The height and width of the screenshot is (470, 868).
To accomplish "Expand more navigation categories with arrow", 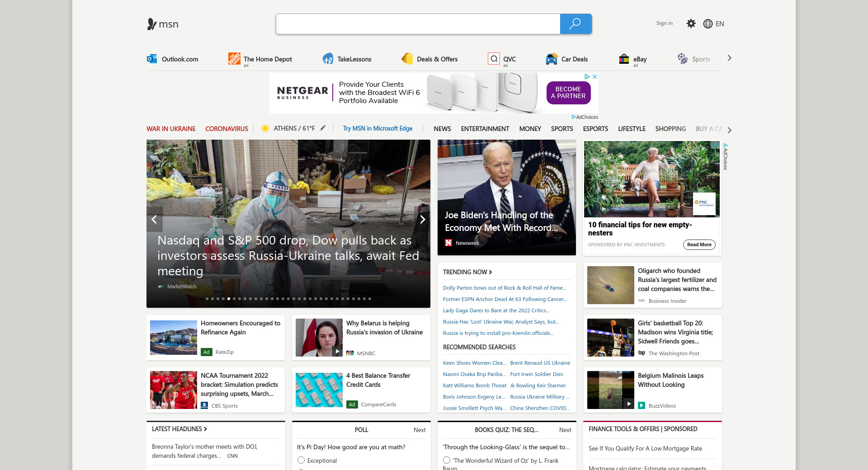I will [x=729, y=130].
